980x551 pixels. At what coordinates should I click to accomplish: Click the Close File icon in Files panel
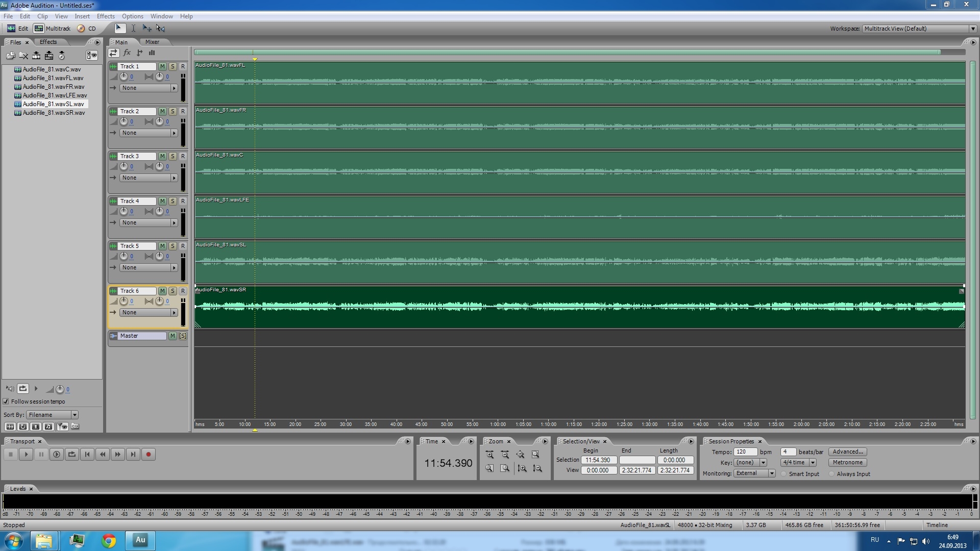click(23, 56)
